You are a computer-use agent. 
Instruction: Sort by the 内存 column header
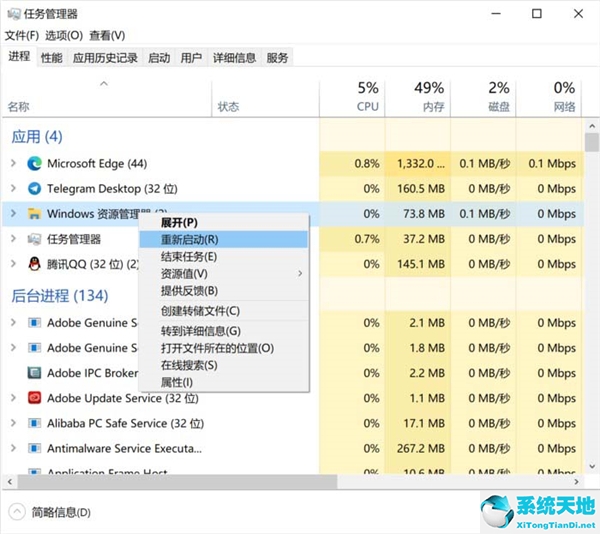tap(417, 98)
